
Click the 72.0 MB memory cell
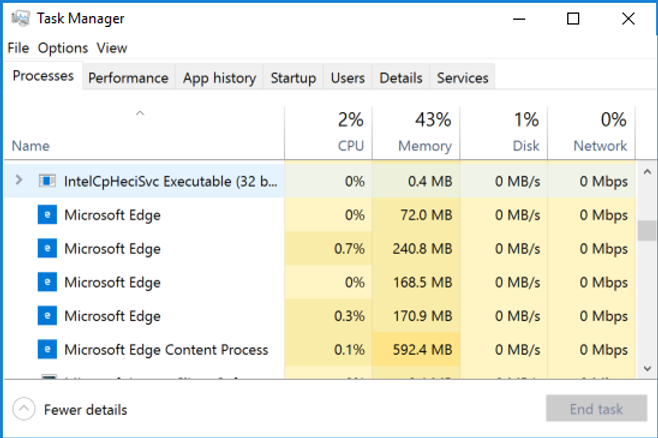[416, 215]
